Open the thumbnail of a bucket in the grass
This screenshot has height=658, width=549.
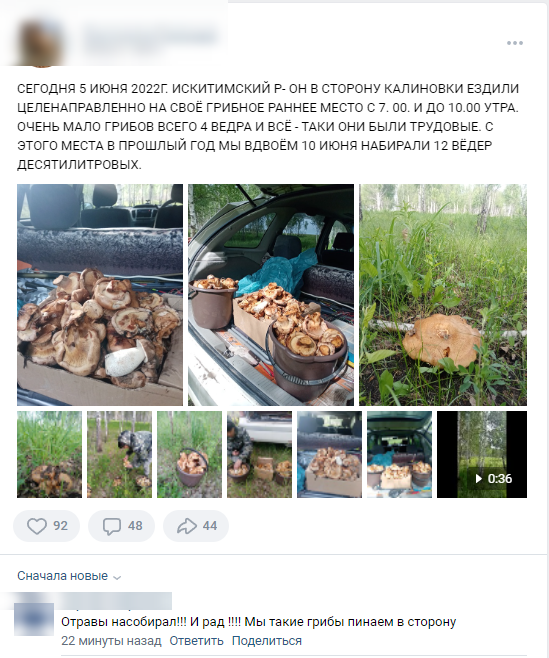click(x=189, y=454)
